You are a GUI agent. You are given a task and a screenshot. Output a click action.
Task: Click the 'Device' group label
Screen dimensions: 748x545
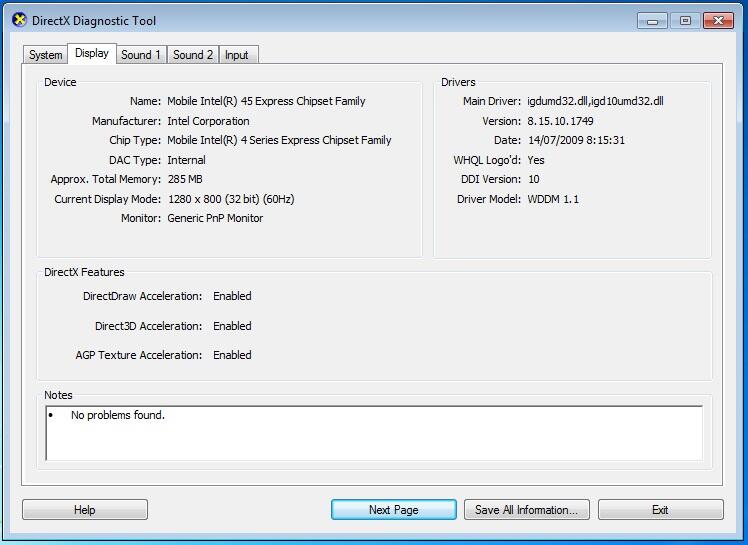(60, 82)
